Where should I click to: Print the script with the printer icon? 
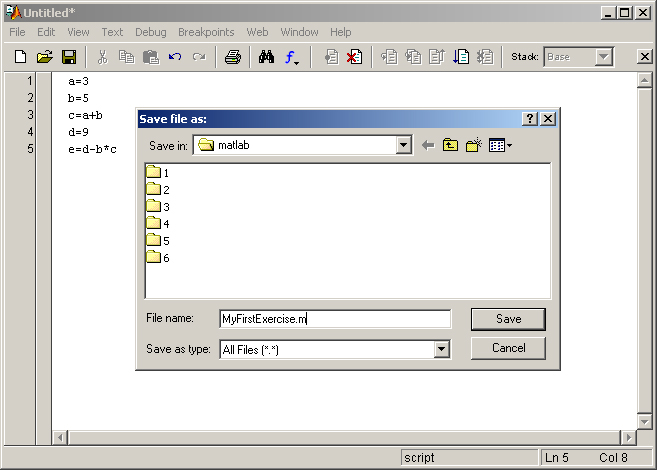233,57
